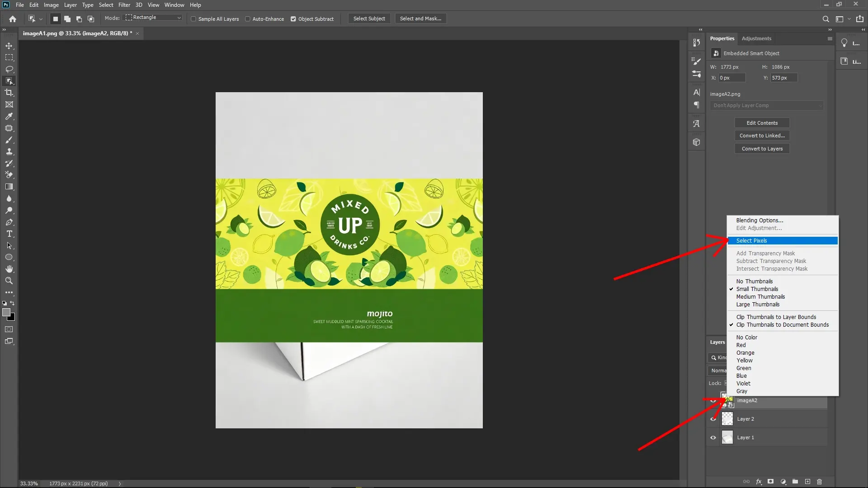This screenshot has width=868, height=488.
Task: Switch to the Adjustments tab
Action: point(756,38)
